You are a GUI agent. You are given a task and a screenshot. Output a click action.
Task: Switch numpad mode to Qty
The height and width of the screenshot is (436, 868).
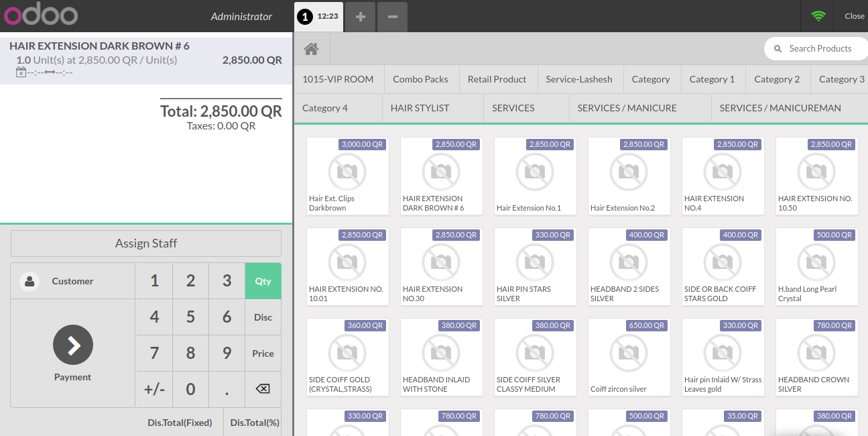coord(263,281)
